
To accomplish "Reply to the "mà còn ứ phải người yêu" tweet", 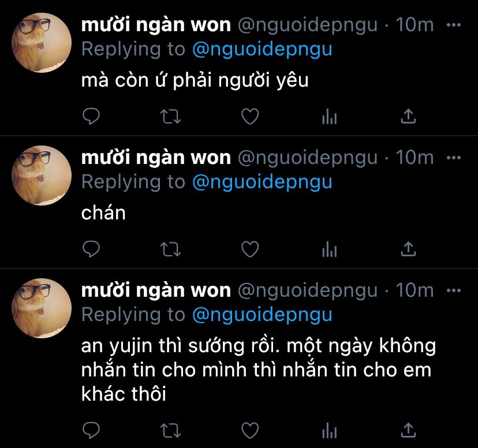I will pos(91,116).
